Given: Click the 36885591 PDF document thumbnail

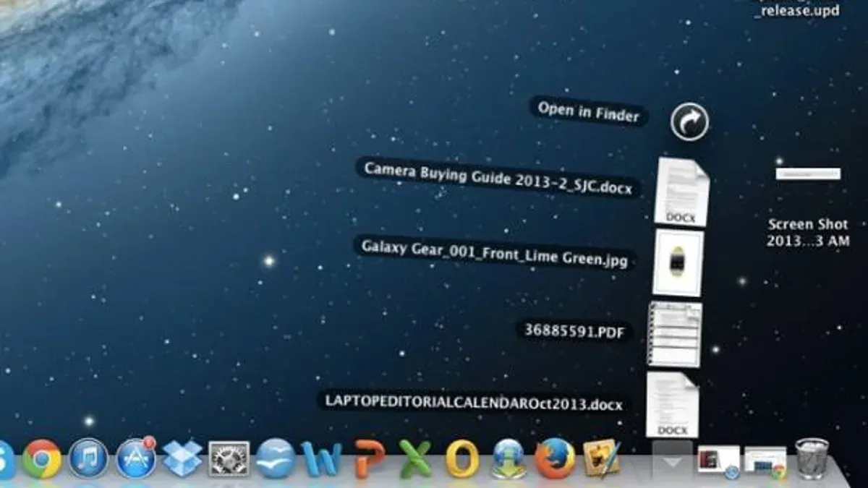Looking at the screenshot, I should [x=674, y=334].
